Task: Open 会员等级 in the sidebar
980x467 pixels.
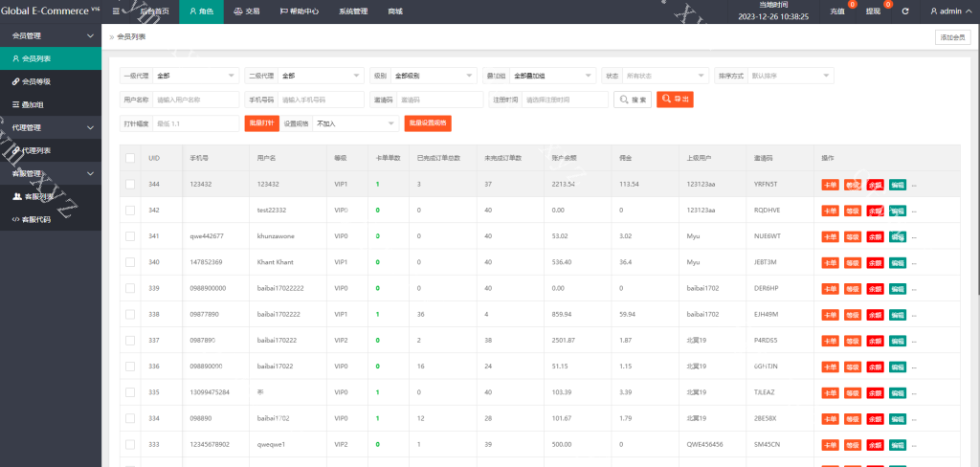Action: click(51, 81)
